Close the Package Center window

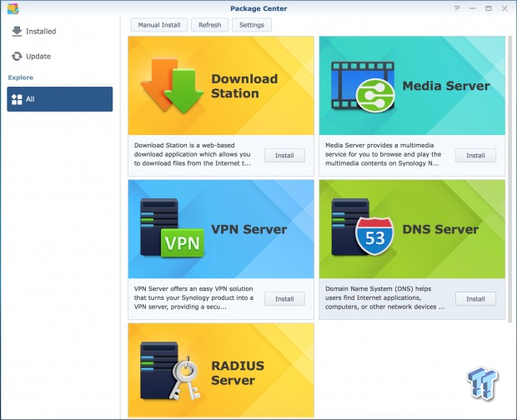pyautogui.click(x=504, y=8)
